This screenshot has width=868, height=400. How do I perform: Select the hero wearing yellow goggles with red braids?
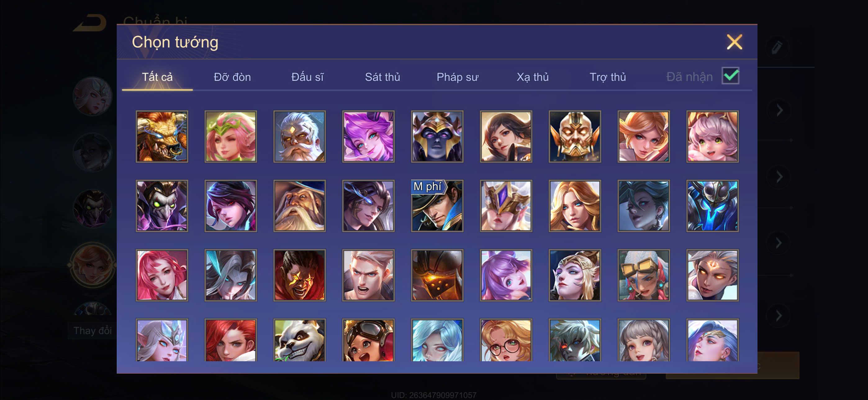coord(643,275)
